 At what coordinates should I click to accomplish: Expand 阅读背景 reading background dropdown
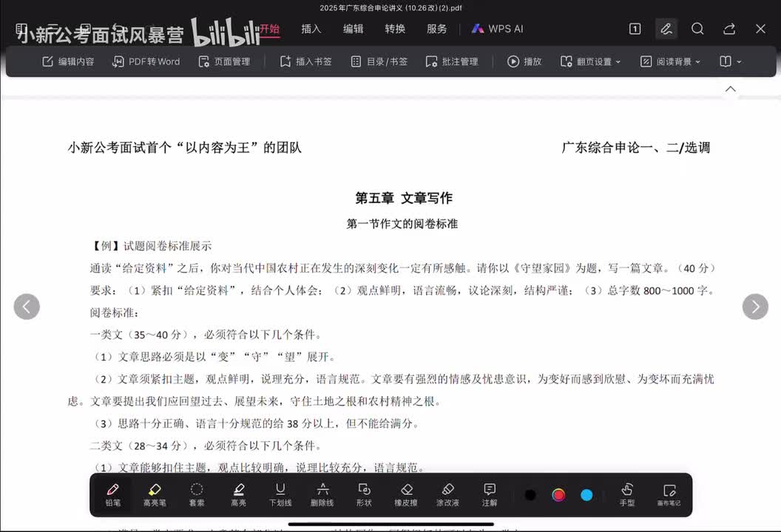pyautogui.click(x=670, y=62)
